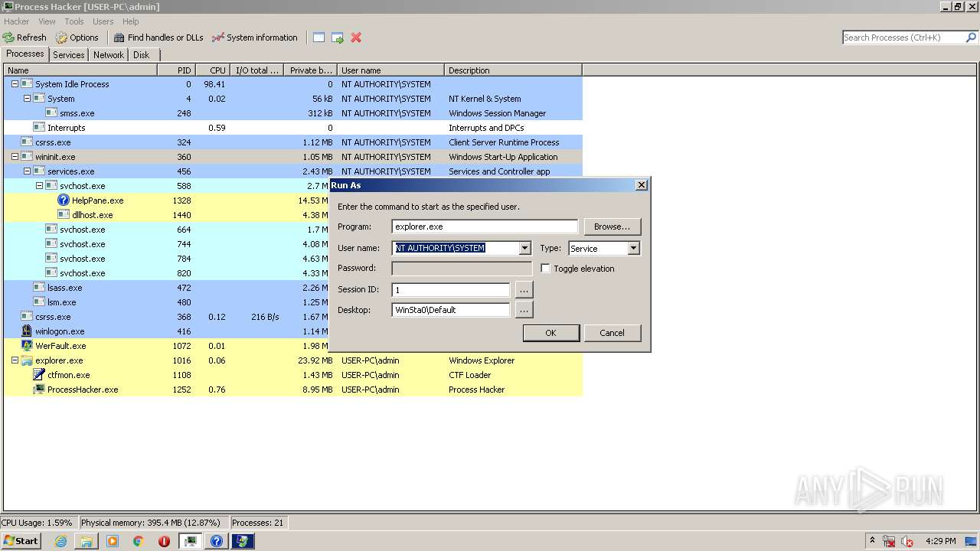Select the Interrupts row
980x551 pixels.
(293, 128)
